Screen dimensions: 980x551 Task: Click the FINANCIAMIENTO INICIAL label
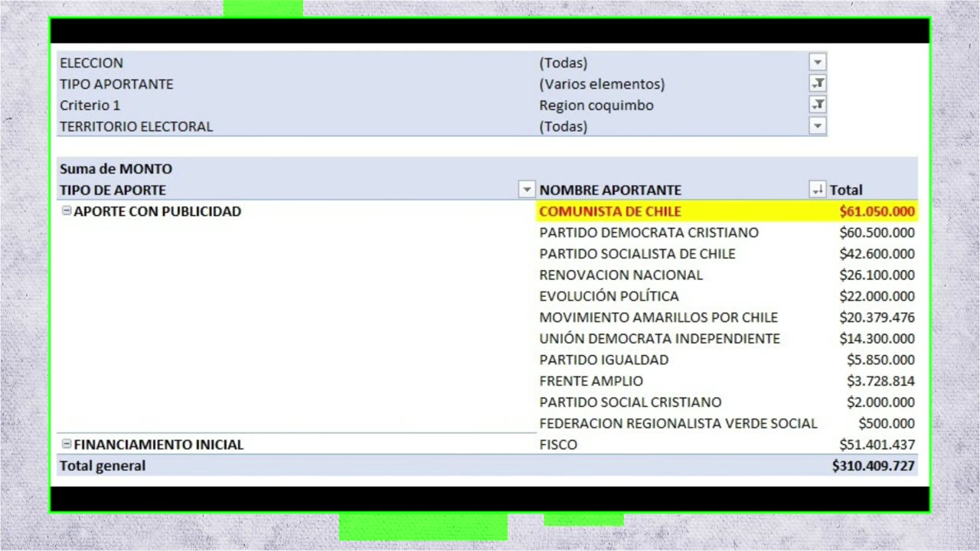click(x=158, y=444)
